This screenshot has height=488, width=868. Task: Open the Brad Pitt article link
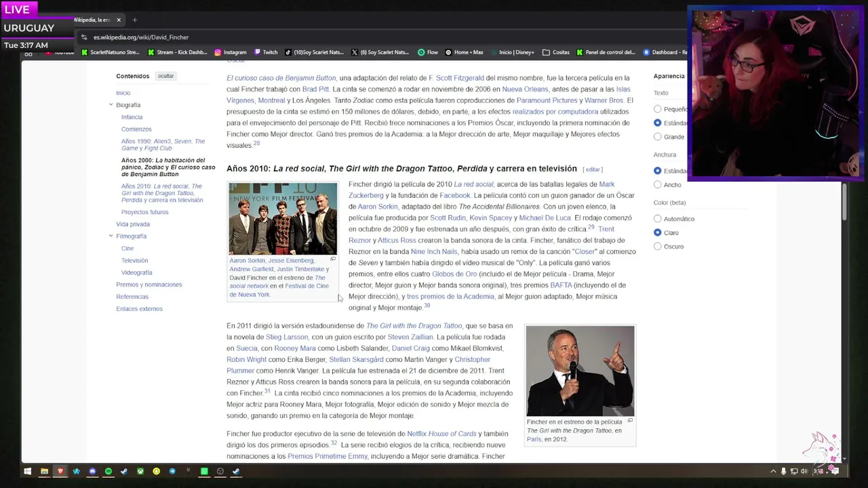pos(315,89)
